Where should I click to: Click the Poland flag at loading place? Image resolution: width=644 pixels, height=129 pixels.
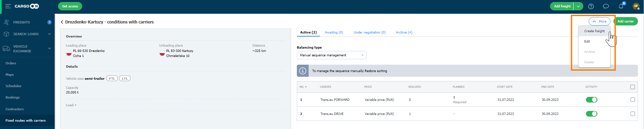[69, 53]
